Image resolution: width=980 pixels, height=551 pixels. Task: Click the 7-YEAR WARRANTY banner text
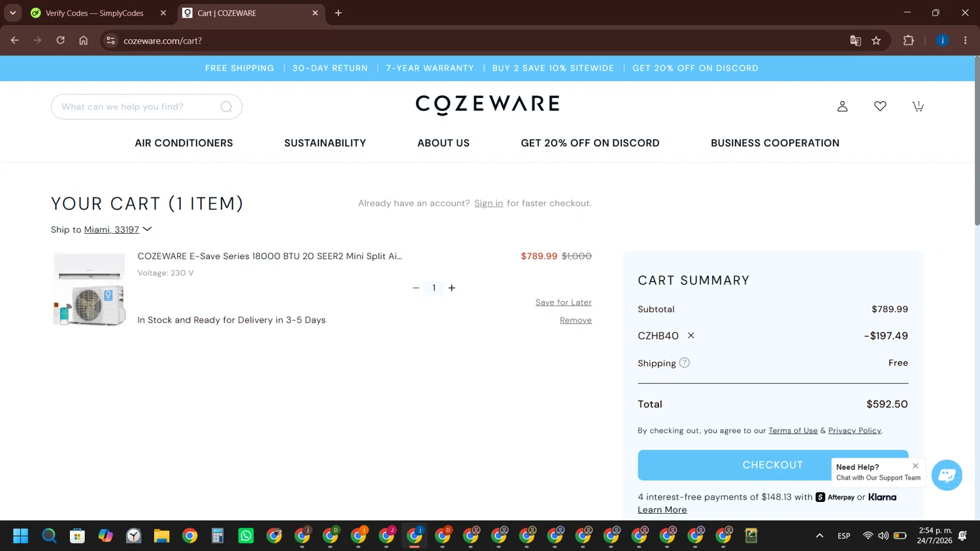tap(430, 68)
